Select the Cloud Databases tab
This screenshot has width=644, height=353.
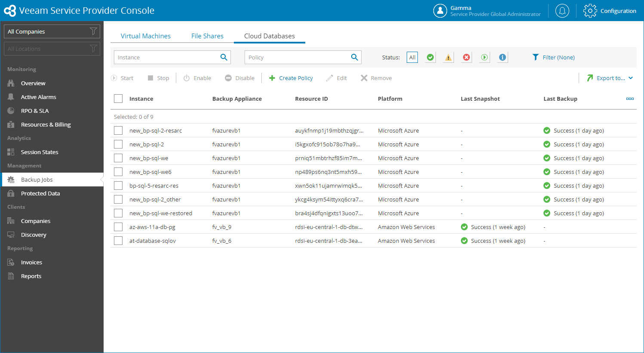(270, 36)
